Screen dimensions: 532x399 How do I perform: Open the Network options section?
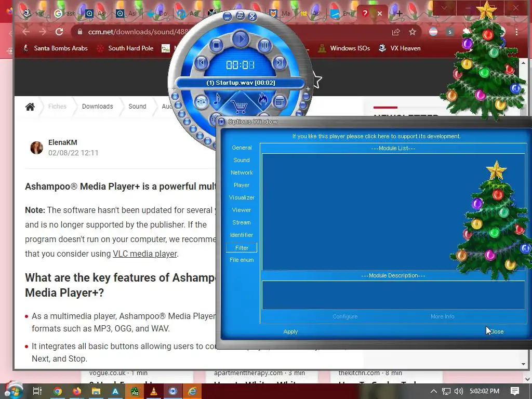(x=242, y=172)
